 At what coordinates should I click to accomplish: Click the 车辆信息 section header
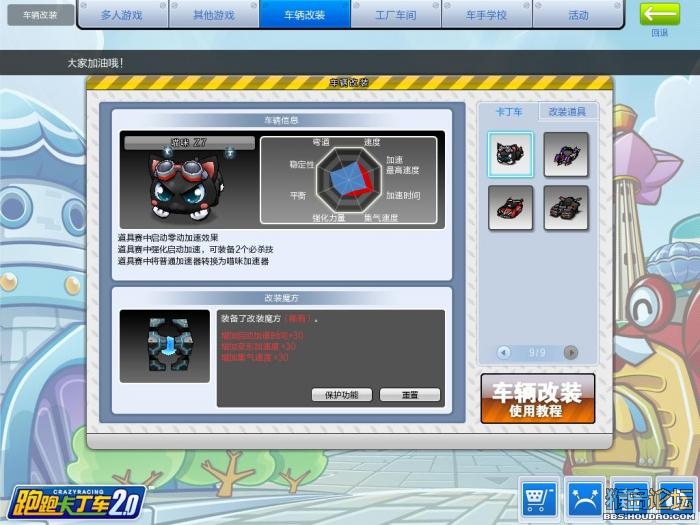(281, 120)
